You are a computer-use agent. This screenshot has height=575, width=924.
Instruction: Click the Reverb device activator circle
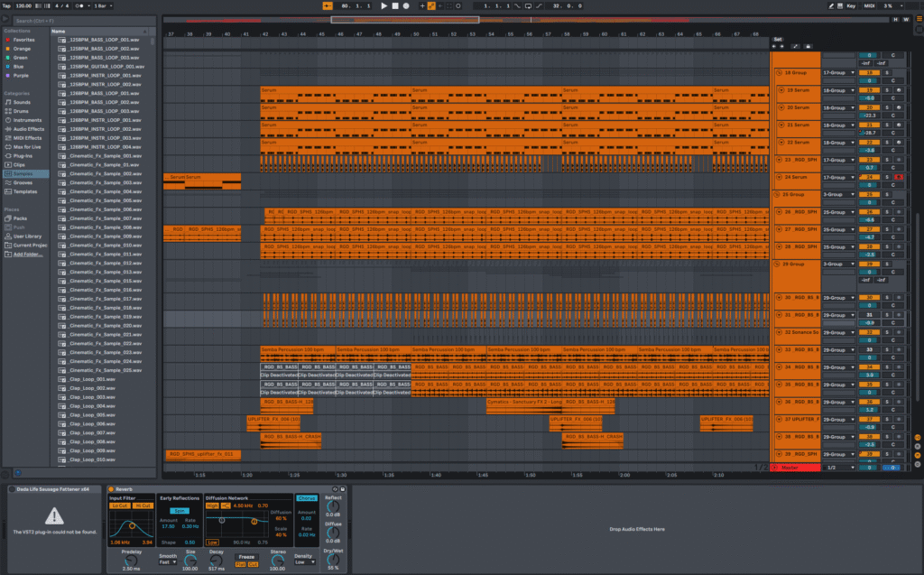[x=110, y=488]
